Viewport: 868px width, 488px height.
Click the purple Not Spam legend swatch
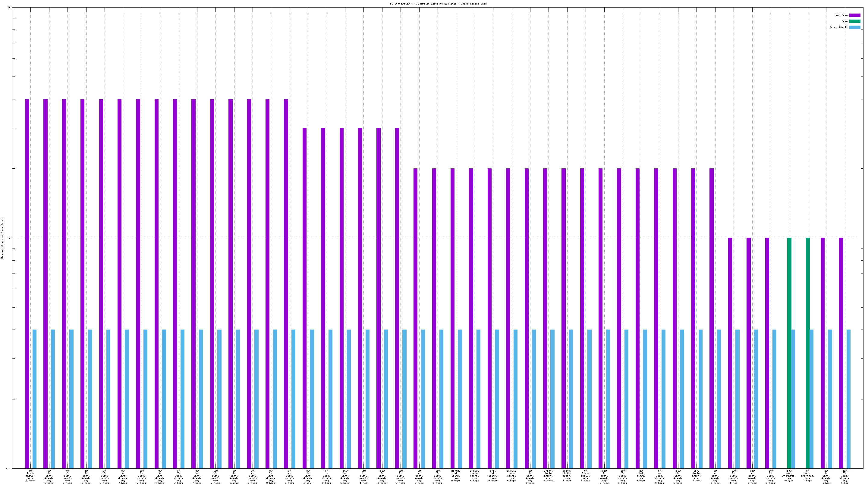click(854, 15)
